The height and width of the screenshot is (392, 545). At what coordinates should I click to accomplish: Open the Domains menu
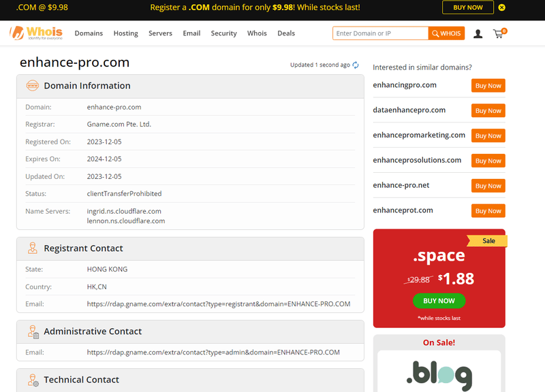click(89, 33)
